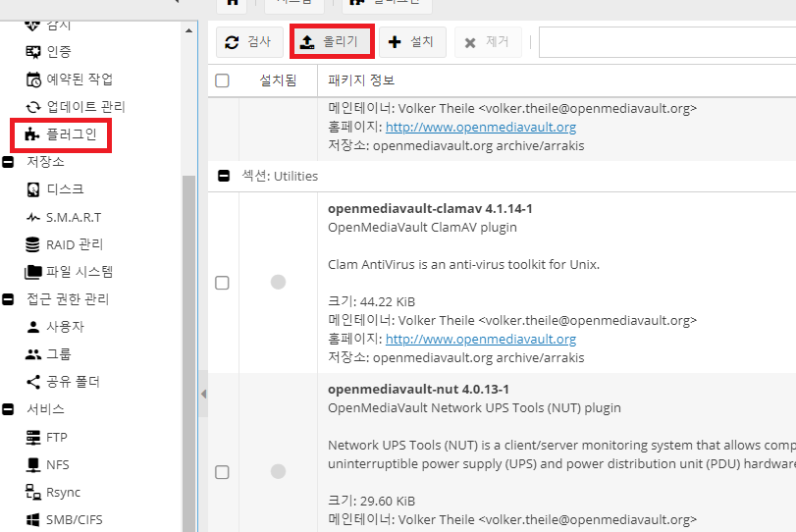The width and height of the screenshot is (796, 532).
Task: Collapse the 서비스 services section
Action: click(8, 409)
